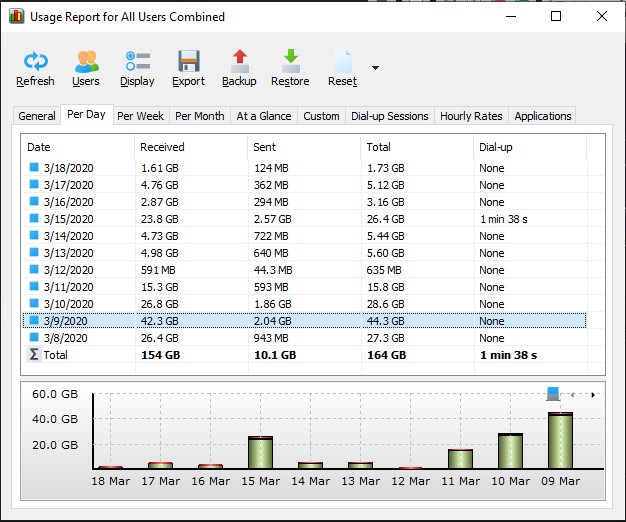Click the 164 GB total cell
The width and height of the screenshot is (626, 522).
pyautogui.click(x=386, y=355)
